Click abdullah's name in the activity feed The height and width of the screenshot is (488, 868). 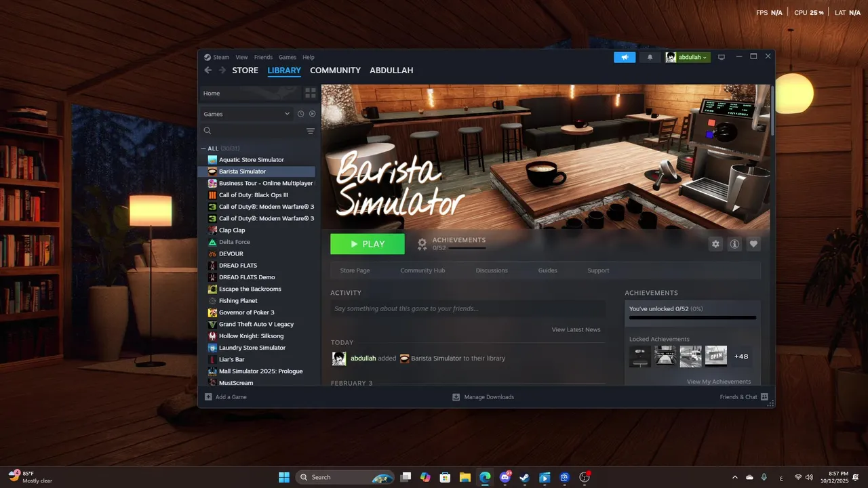click(x=363, y=359)
